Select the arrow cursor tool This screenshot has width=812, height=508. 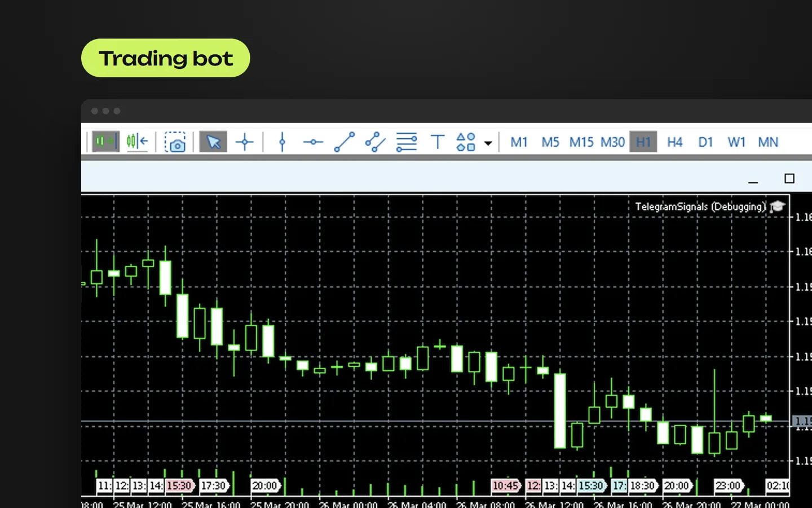click(213, 142)
